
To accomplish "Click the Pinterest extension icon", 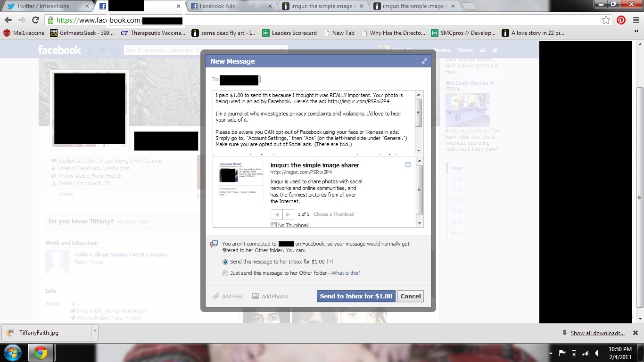I will [x=621, y=20].
